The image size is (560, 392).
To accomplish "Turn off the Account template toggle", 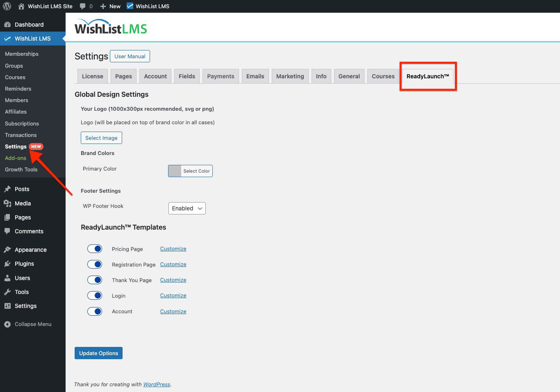I will click(95, 311).
